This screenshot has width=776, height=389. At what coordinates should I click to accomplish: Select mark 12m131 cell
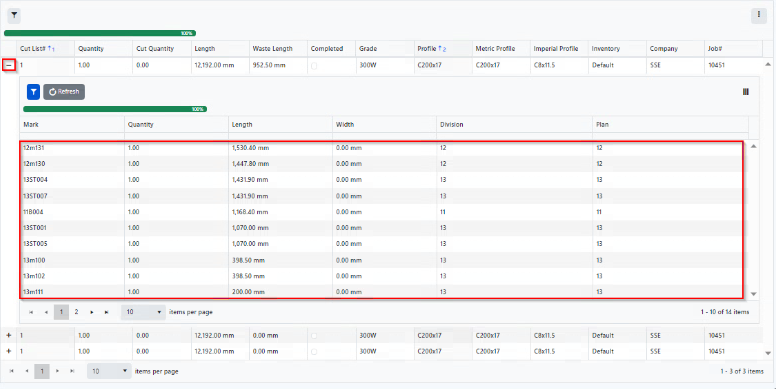click(x=72, y=148)
